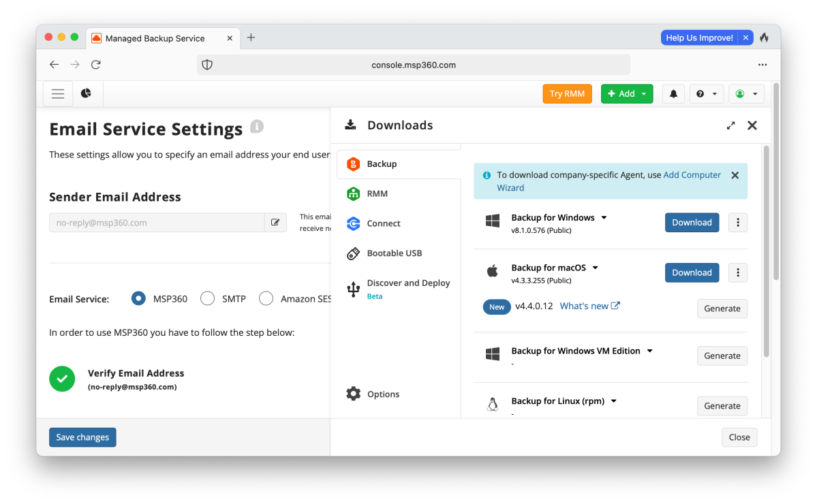
Task: Download Backup for Windows
Action: [x=692, y=222]
